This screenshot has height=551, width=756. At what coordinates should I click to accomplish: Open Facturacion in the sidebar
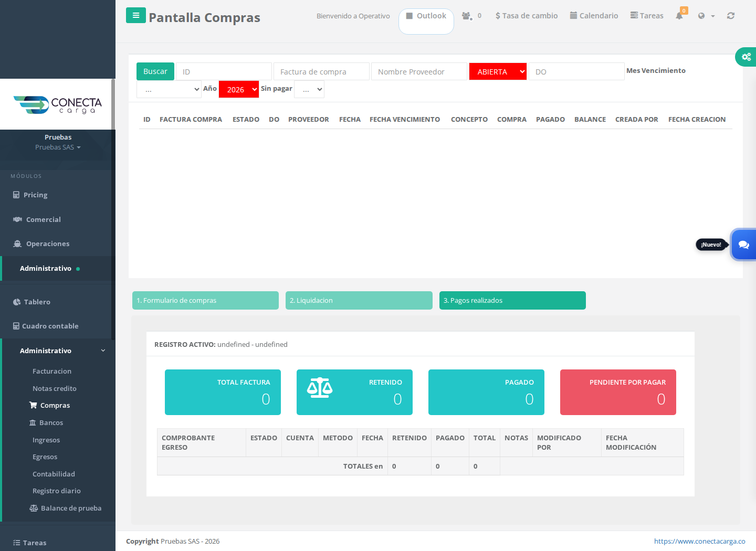pyautogui.click(x=52, y=371)
